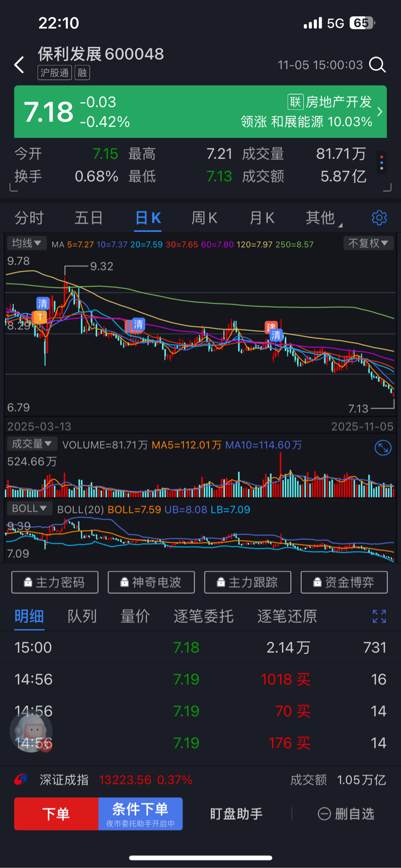Open stock search magnifier icon
The width and height of the screenshot is (401, 868).
[377, 65]
